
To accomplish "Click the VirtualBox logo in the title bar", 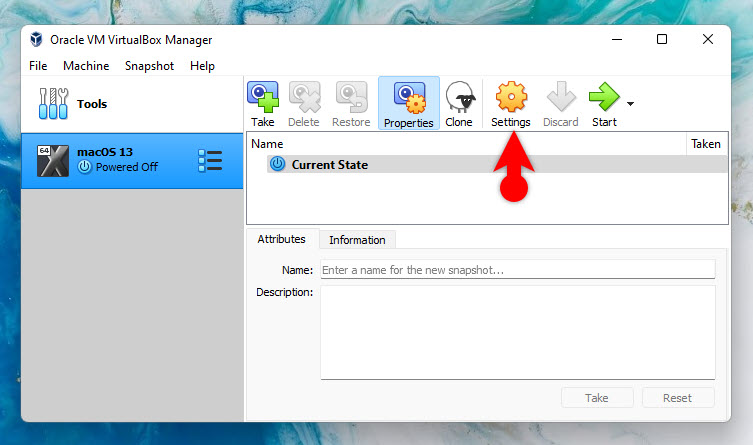I will [36, 39].
